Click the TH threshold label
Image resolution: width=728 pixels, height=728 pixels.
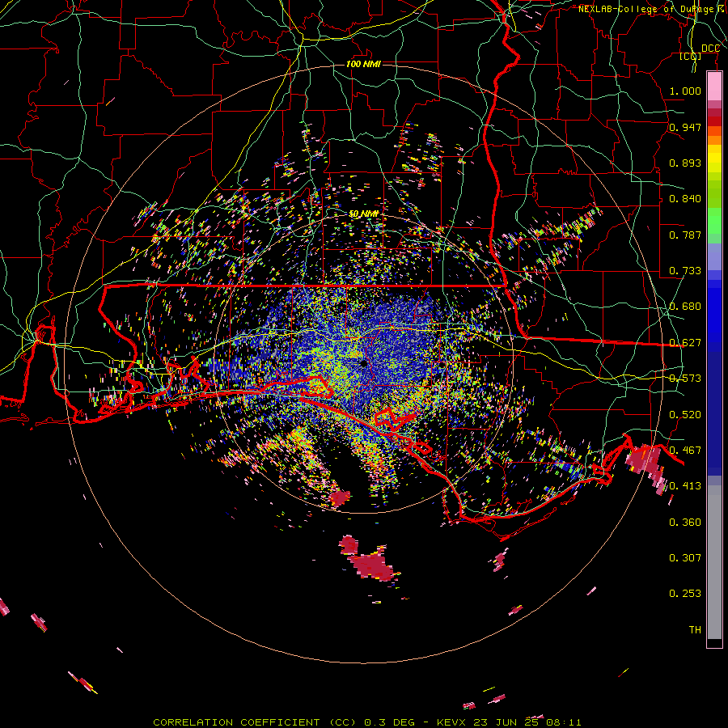pyautogui.click(x=695, y=630)
